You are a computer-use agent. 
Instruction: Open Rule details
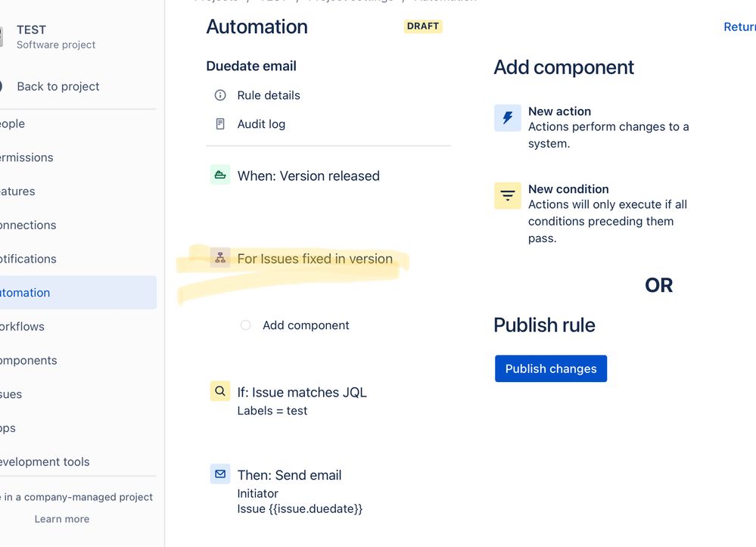click(269, 95)
